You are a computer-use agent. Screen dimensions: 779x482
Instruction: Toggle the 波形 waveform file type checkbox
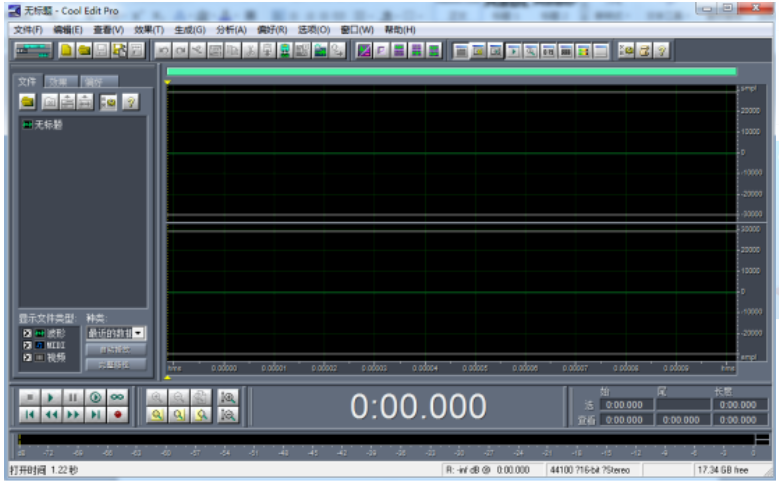coord(26,332)
